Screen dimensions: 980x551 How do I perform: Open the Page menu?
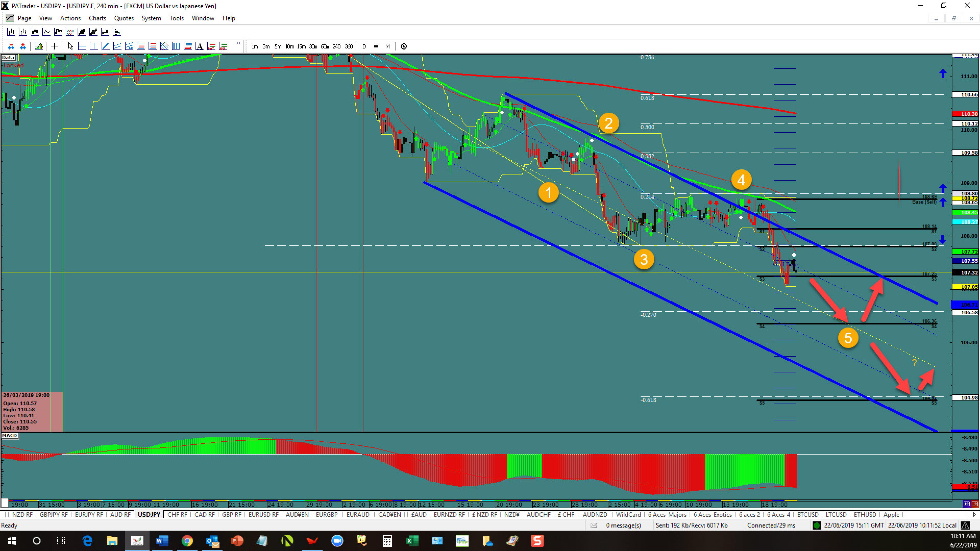click(24, 18)
